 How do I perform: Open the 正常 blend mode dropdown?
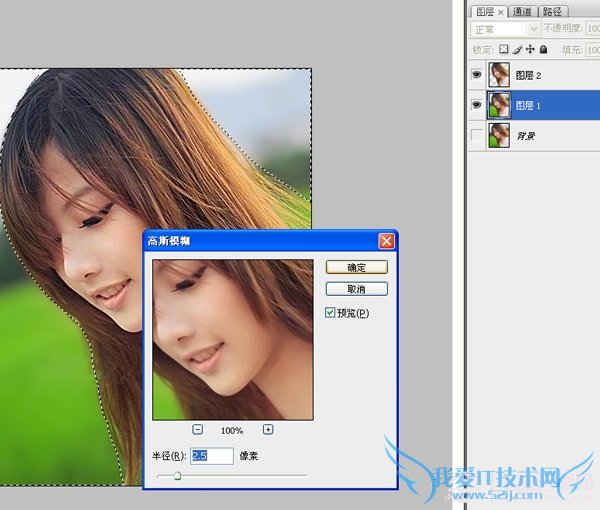coord(505,29)
